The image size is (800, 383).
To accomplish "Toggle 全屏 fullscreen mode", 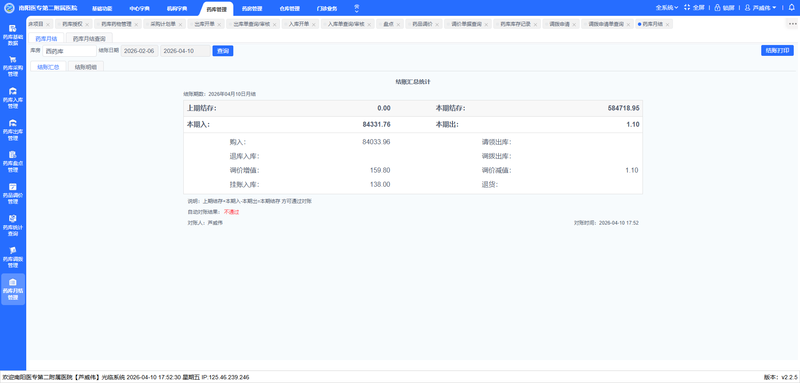I will (x=694, y=8).
